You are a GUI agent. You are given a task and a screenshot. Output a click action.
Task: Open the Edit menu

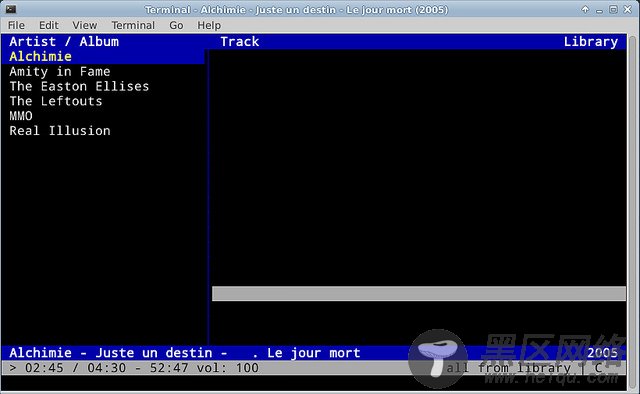tap(49, 25)
